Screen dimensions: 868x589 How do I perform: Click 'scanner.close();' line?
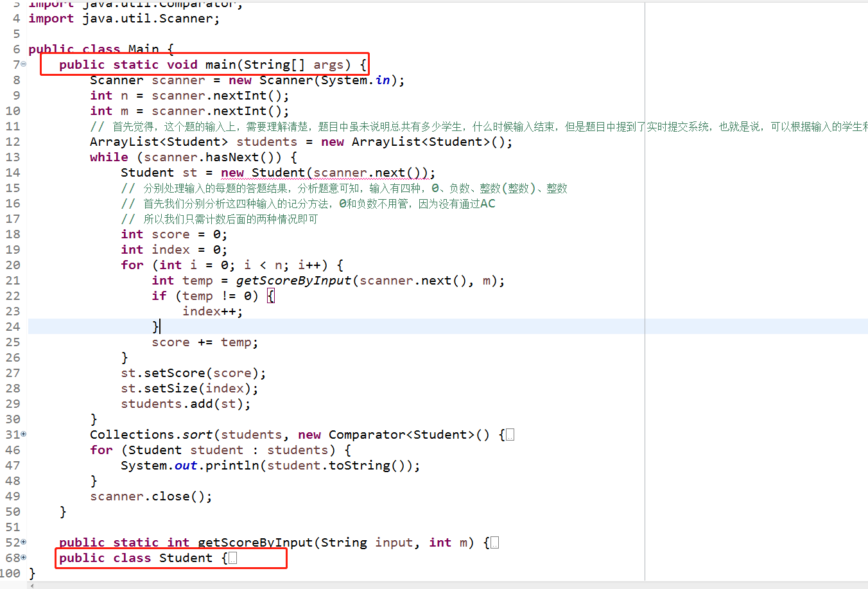[x=151, y=497]
